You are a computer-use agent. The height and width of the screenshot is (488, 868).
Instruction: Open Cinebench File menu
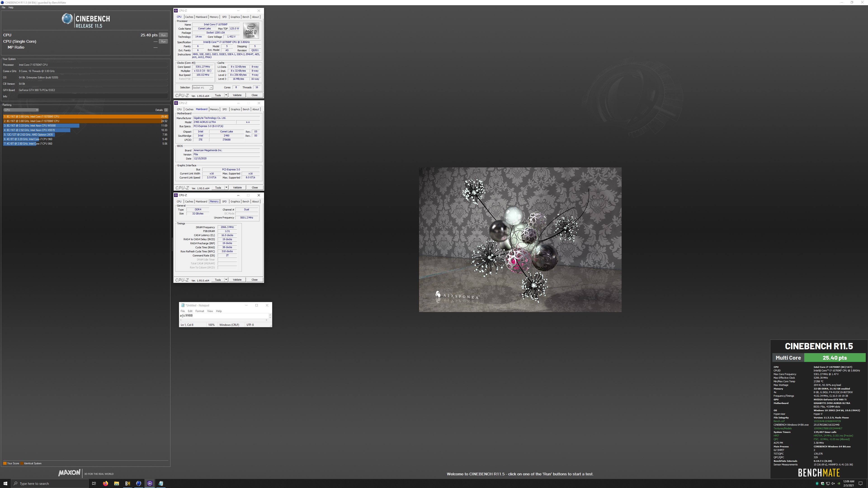tap(4, 7)
